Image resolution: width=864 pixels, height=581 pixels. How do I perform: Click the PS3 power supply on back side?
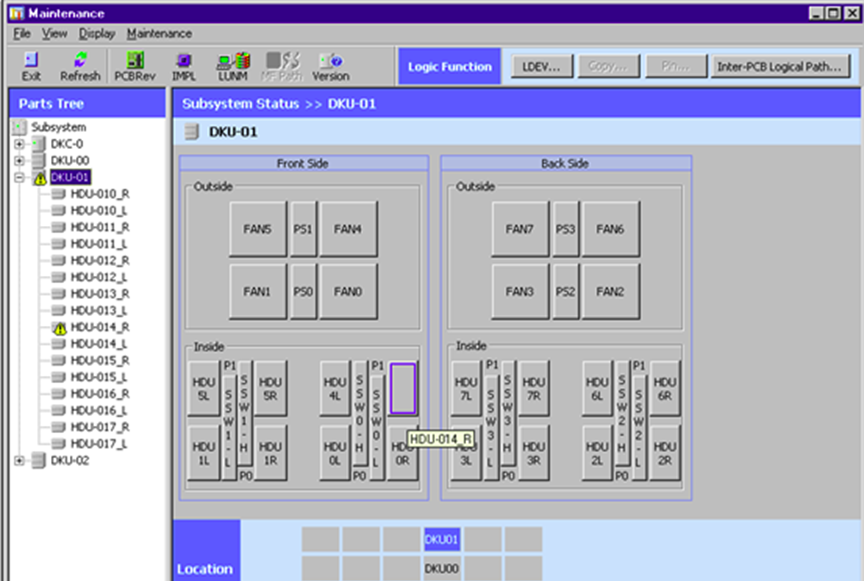coord(566,229)
